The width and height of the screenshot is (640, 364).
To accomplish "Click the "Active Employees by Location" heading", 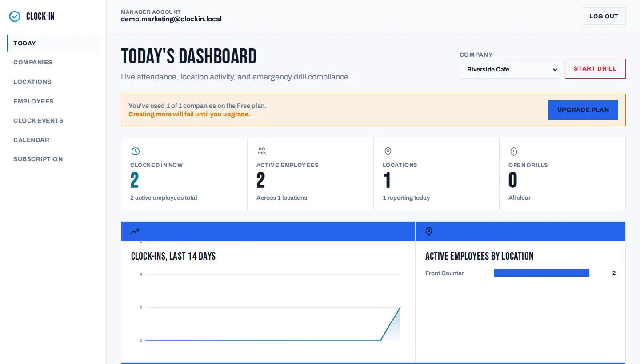I will point(479,256).
